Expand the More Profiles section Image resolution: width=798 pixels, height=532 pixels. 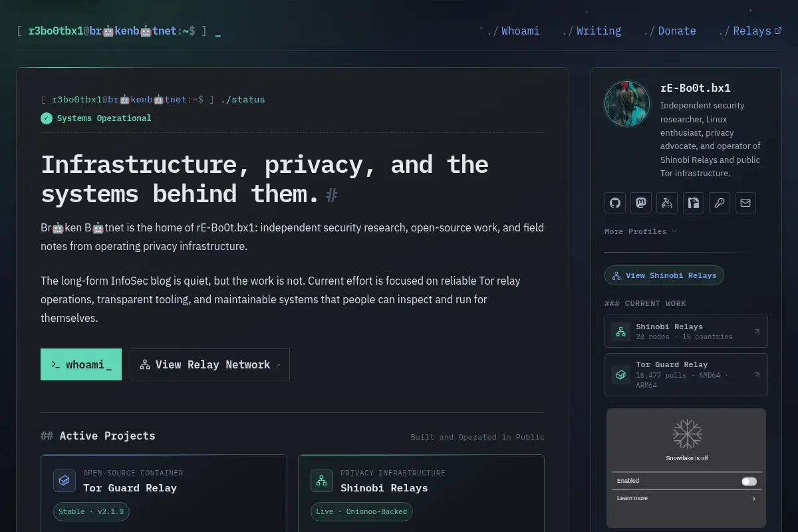pyautogui.click(x=641, y=231)
